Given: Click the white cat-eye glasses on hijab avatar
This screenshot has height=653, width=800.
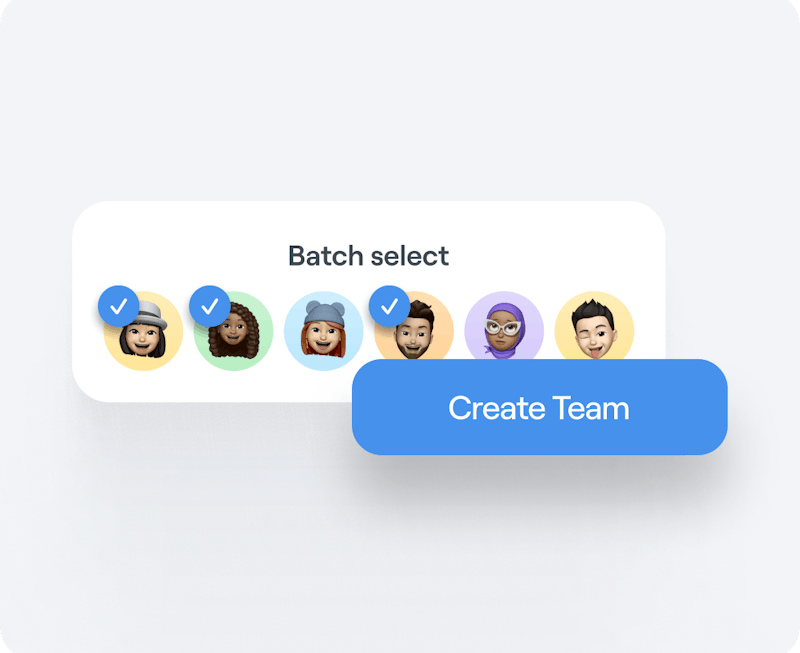Looking at the screenshot, I should (x=503, y=327).
